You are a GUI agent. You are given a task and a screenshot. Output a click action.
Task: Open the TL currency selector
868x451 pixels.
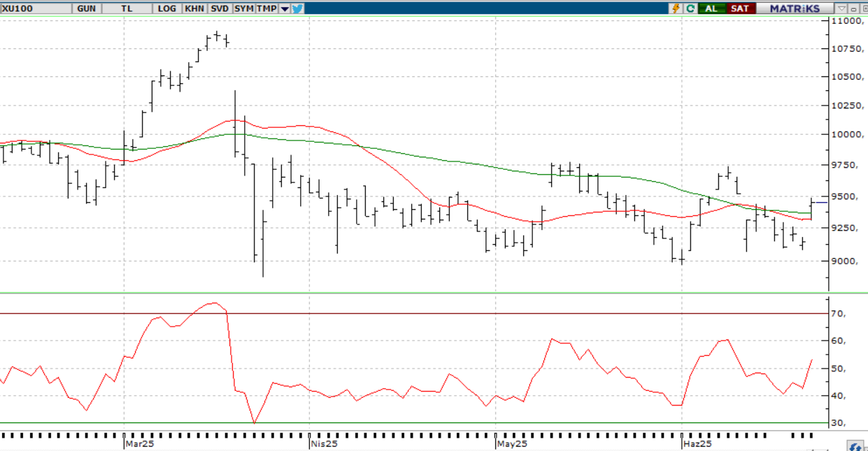[127, 8]
